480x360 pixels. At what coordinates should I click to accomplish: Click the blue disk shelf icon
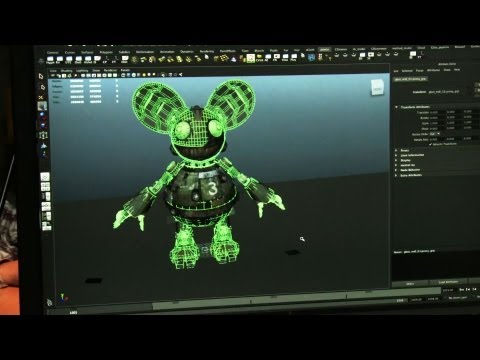point(311,57)
